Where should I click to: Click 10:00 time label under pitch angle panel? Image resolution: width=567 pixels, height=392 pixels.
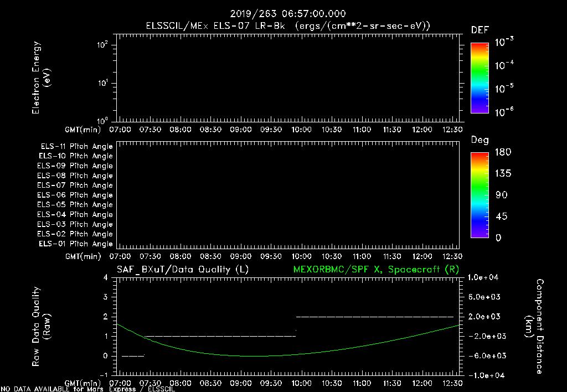click(x=301, y=256)
